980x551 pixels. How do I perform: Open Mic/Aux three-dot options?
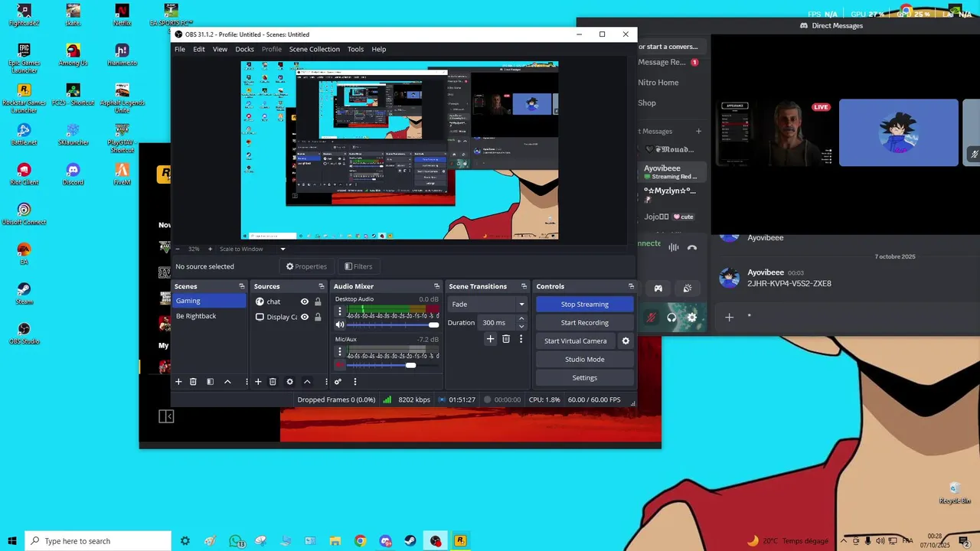(340, 352)
